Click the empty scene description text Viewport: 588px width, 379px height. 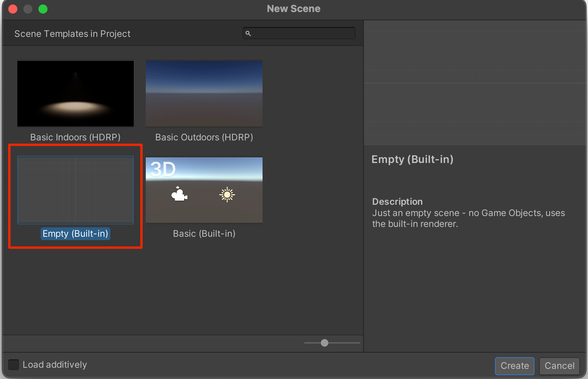click(x=469, y=218)
